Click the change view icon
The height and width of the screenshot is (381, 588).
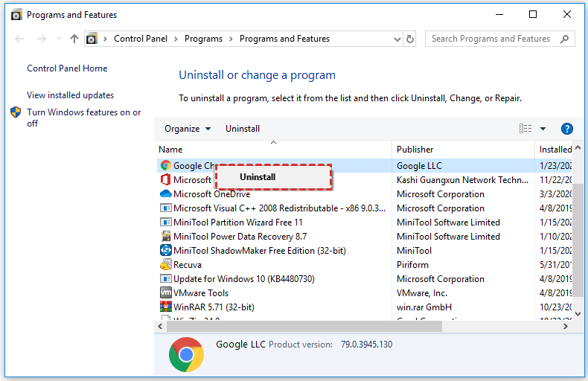[525, 129]
